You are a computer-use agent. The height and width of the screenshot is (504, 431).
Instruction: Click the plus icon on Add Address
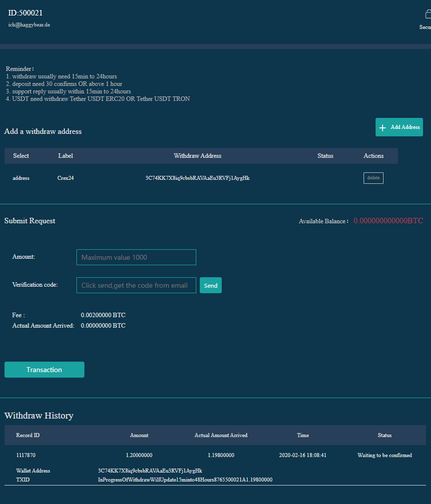pos(383,127)
